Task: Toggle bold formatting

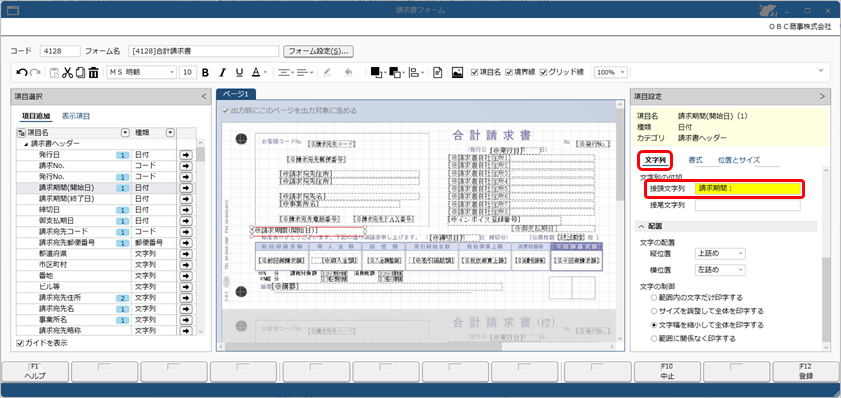Action: [x=205, y=72]
